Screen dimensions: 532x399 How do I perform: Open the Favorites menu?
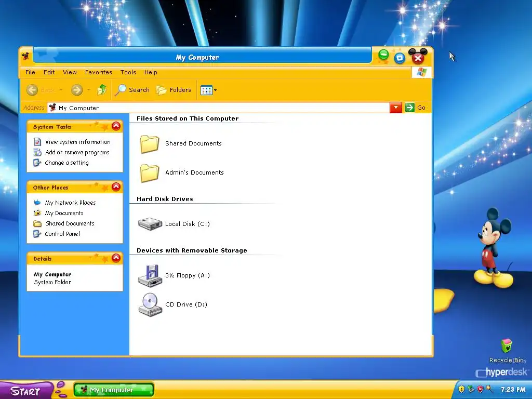(98, 72)
